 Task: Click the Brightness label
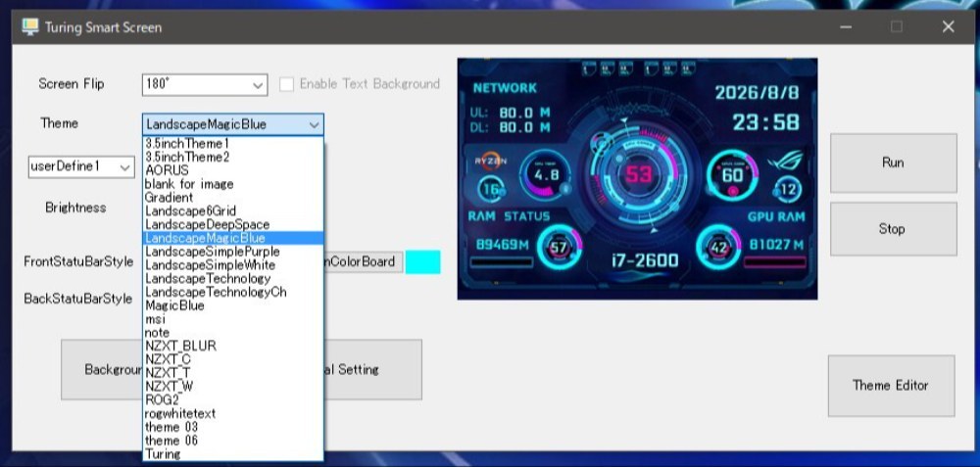pyautogui.click(x=75, y=208)
